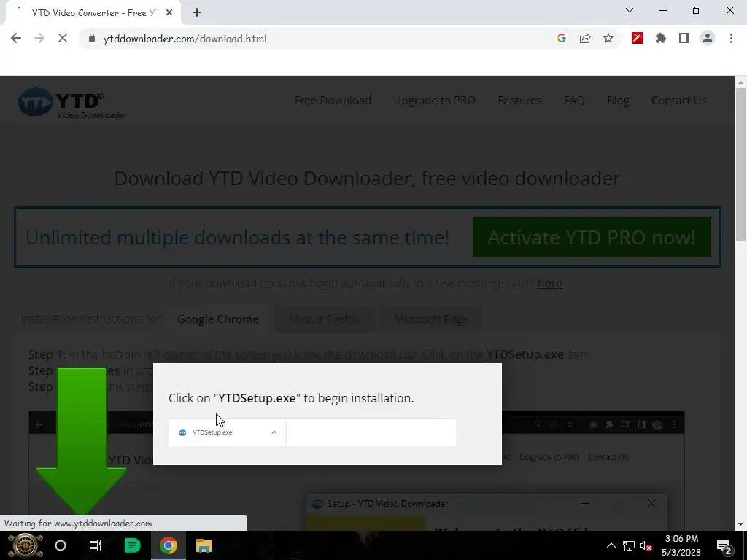
Task: Click the muted volume tray icon
Action: pyautogui.click(x=646, y=545)
